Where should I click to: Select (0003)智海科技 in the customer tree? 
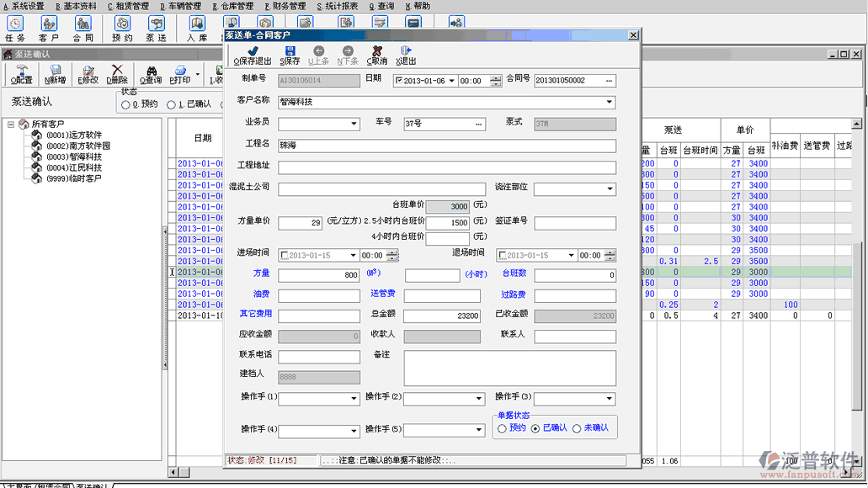pyautogui.click(x=73, y=156)
